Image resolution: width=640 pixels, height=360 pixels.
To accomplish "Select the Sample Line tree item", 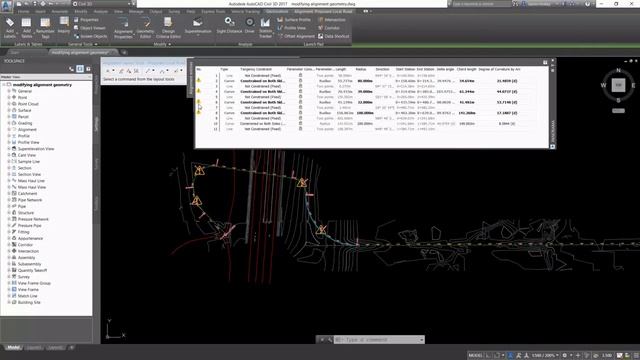I will [29, 162].
